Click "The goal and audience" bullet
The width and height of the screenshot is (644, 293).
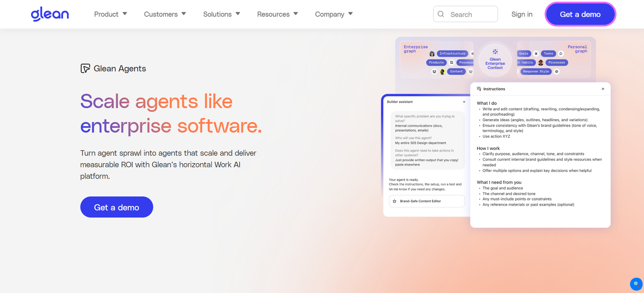coord(503,188)
